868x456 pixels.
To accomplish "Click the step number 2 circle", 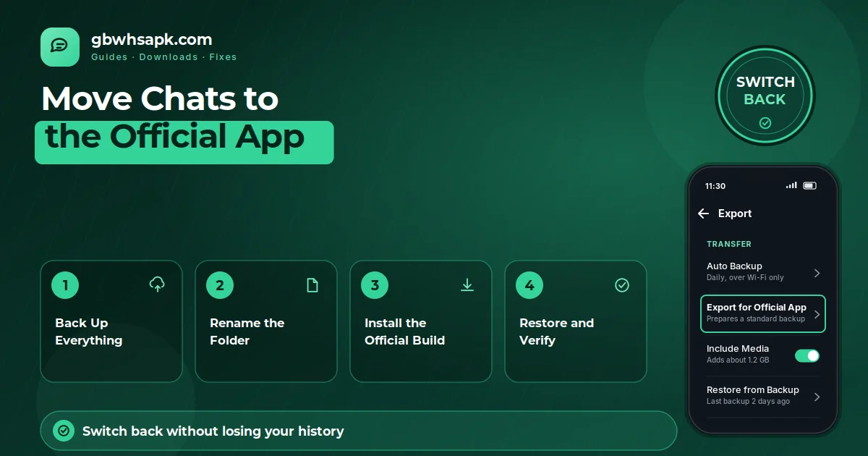I will coord(220,285).
